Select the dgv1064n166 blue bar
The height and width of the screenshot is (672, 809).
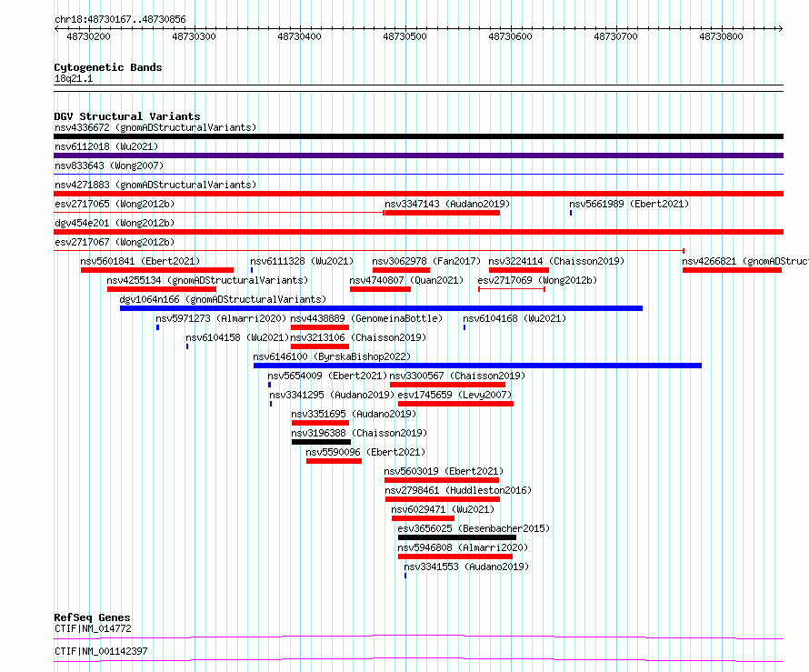[x=381, y=308]
